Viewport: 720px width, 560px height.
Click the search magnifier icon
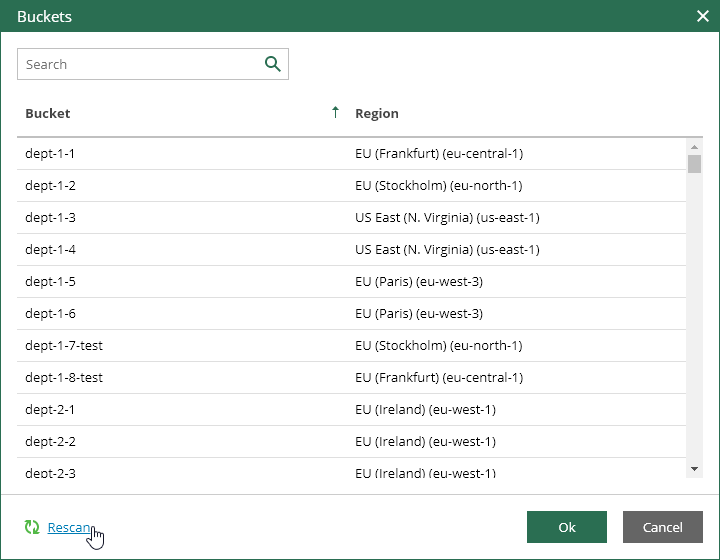click(x=273, y=64)
